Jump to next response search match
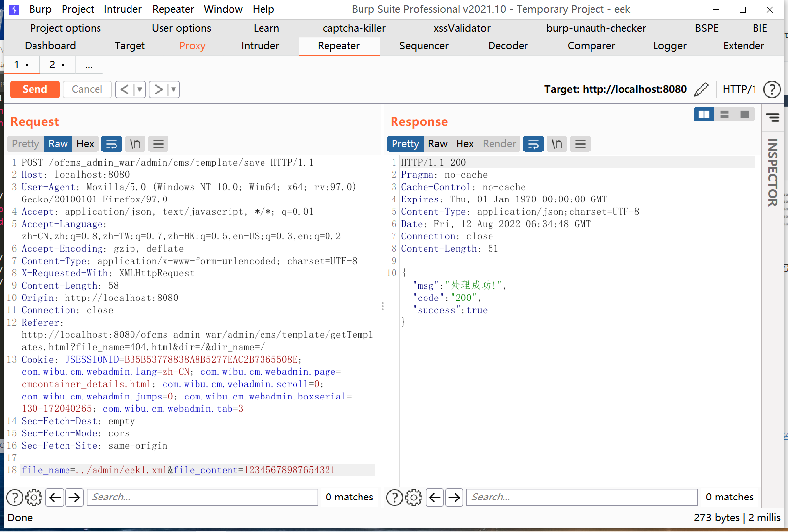788x532 pixels. click(x=454, y=498)
